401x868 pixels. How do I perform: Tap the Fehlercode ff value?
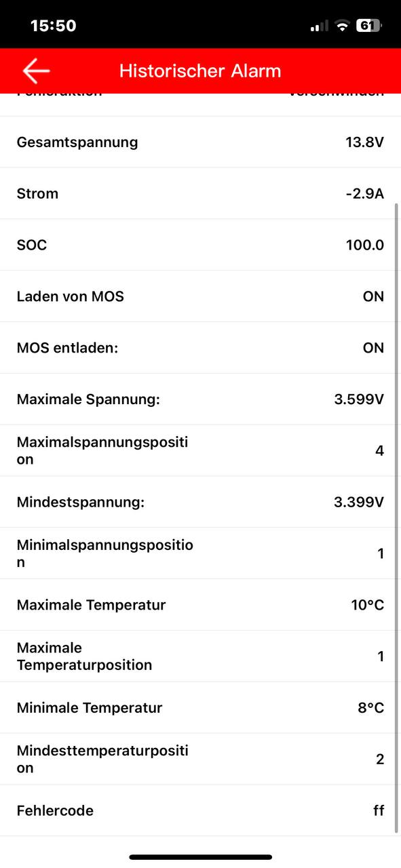(379, 811)
